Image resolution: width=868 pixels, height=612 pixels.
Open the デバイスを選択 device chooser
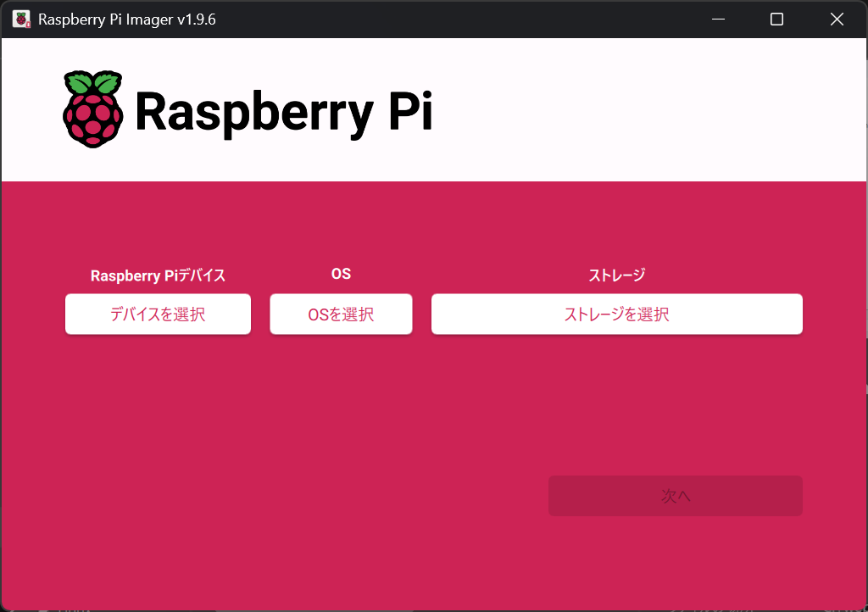coord(158,314)
